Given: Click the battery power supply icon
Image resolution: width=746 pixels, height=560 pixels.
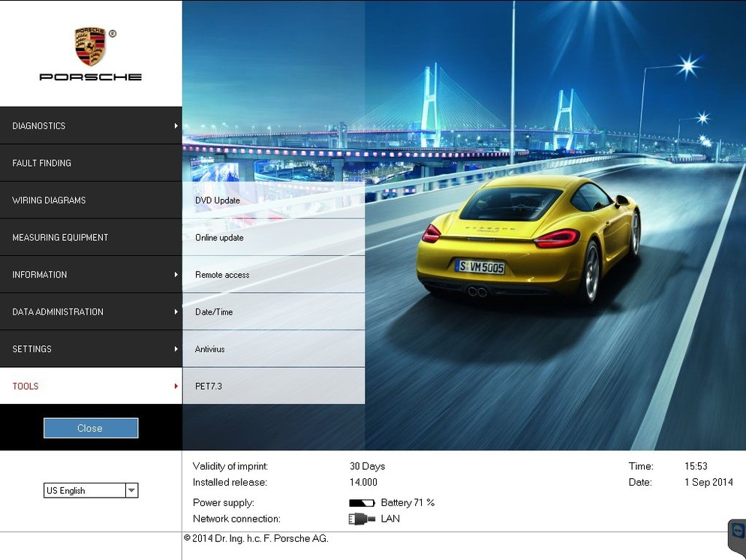Looking at the screenshot, I should coord(362,503).
